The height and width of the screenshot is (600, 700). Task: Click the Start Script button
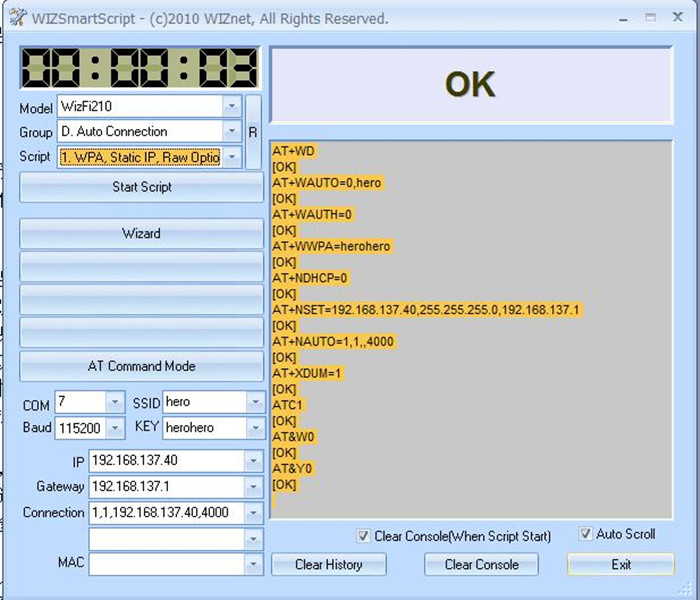[x=142, y=187]
